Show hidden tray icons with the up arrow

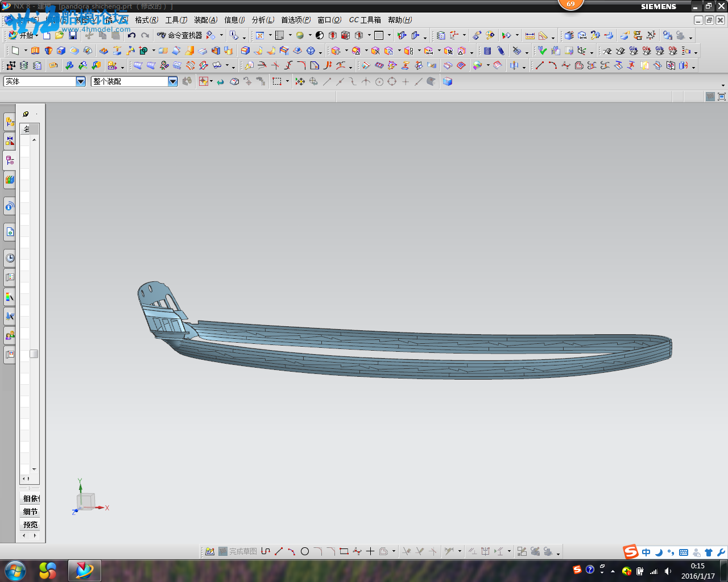coord(613,571)
